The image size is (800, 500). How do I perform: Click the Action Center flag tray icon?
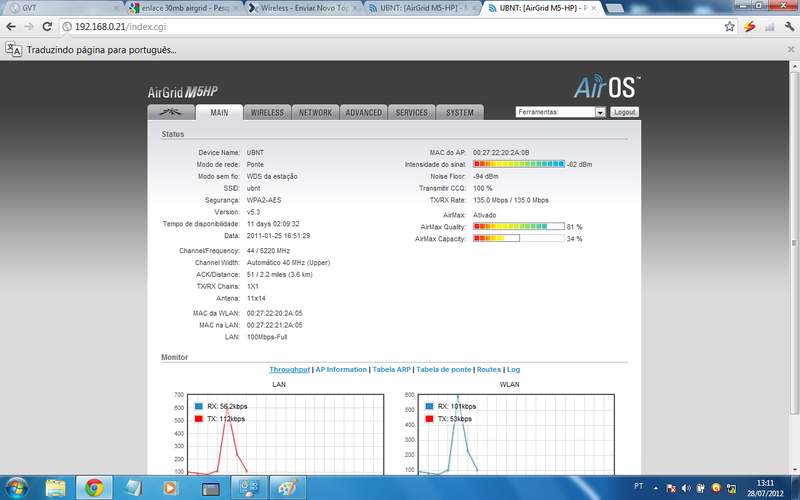click(x=671, y=488)
